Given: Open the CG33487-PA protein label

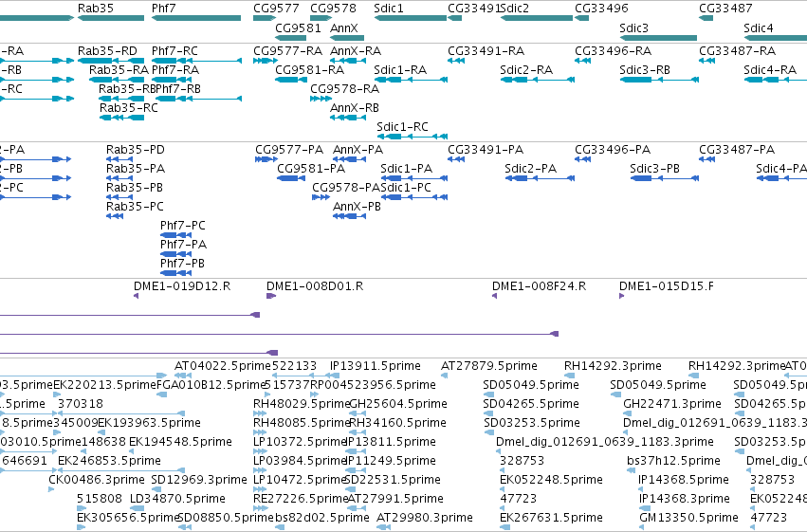Looking at the screenshot, I should [737, 150].
